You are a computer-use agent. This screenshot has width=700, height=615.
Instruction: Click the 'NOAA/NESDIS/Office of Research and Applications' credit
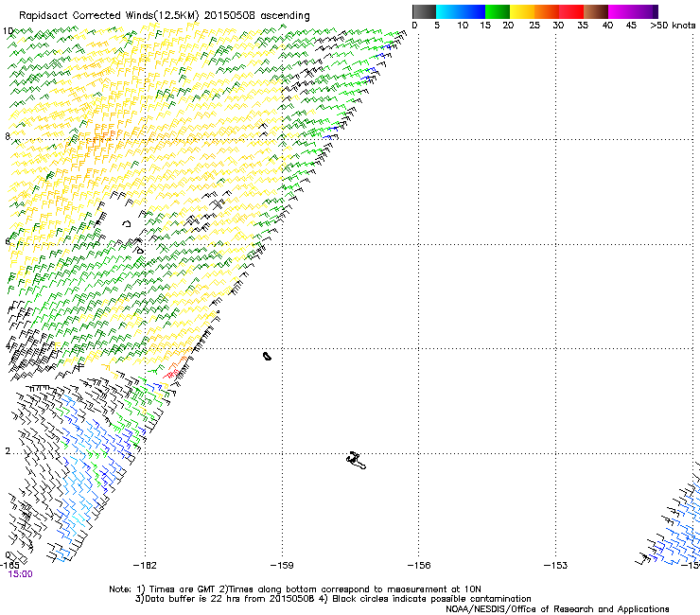(557, 609)
